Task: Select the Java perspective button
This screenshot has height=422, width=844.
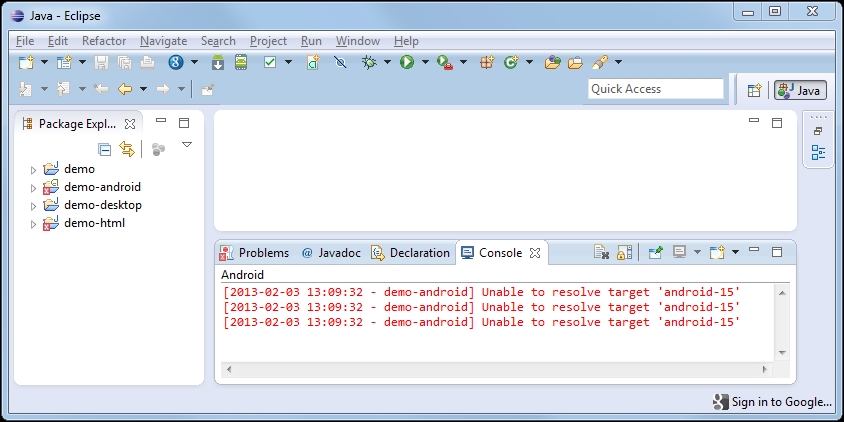Action: click(800, 90)
